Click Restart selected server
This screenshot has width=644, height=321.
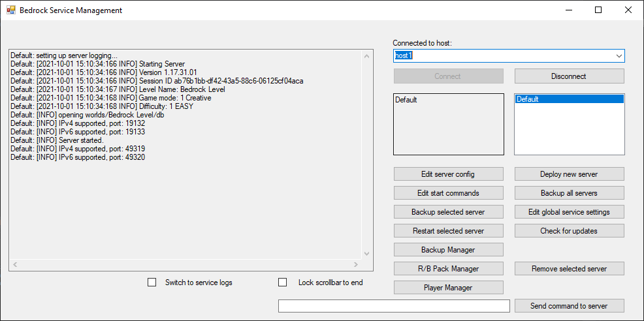448,231
